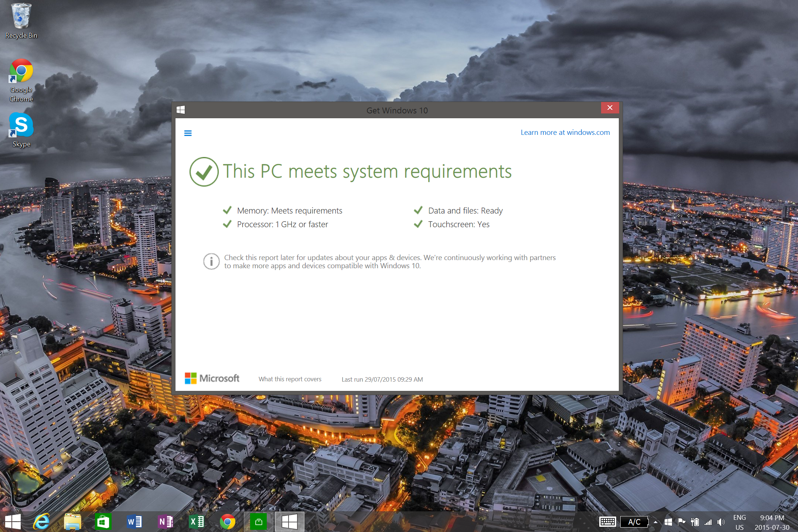Click the Learn more at windows.com link

click(565, 132)
